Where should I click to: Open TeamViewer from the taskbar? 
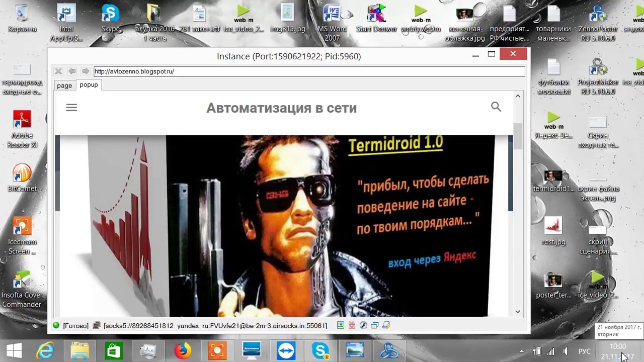point(286,351)
